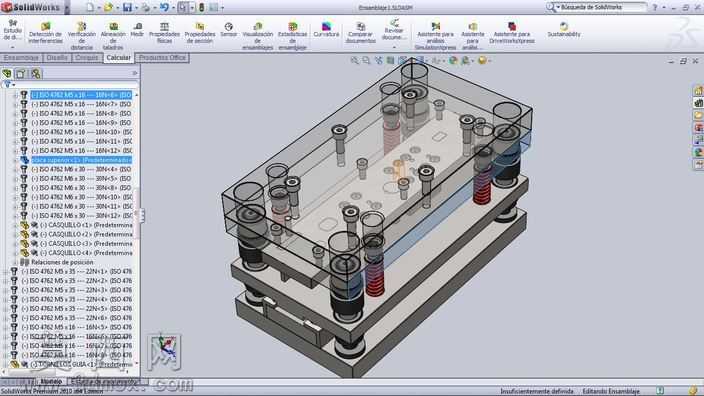Select the Medir measuring tool

[137, 30]
